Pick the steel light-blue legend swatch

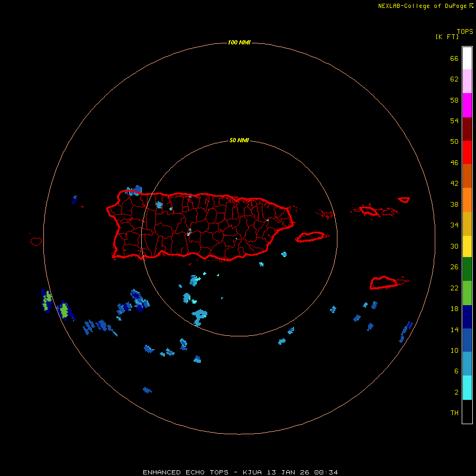467,364
